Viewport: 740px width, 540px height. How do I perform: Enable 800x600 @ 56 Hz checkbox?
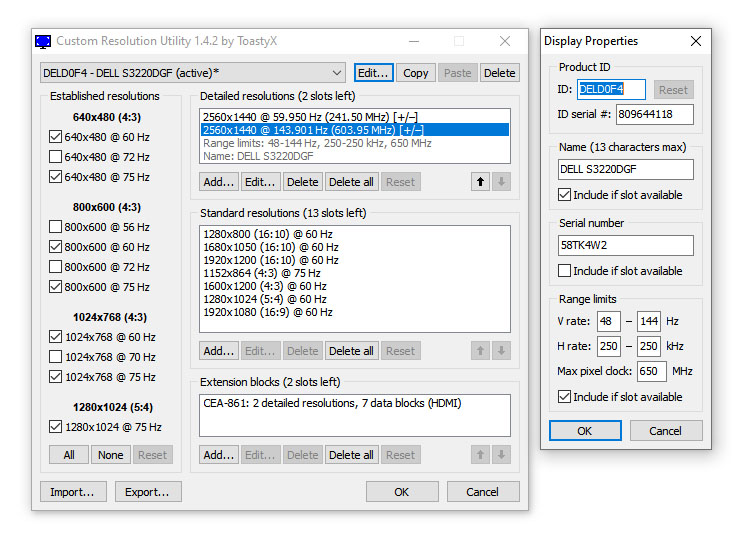pos(55,227)
